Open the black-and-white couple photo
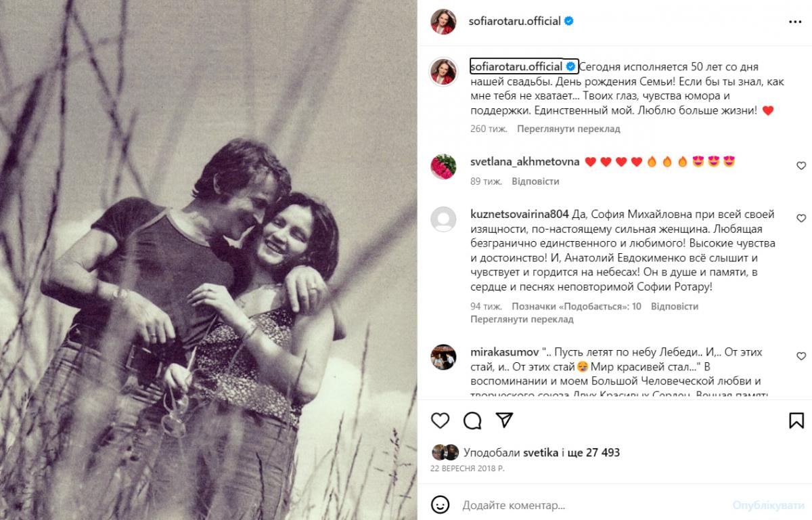This screenshot has width=812, height=520. [208, 260]
